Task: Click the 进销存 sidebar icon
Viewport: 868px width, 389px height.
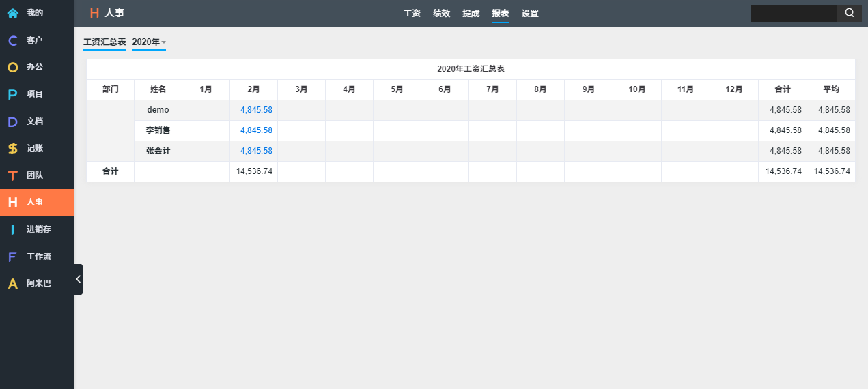Action: pyautogui.click(x=12, y=229)
